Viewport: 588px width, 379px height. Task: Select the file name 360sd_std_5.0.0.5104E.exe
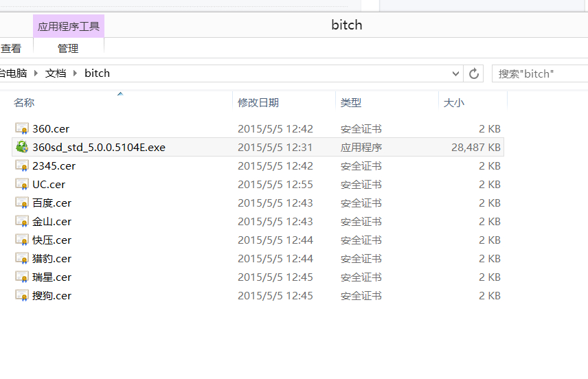point(99,148)
